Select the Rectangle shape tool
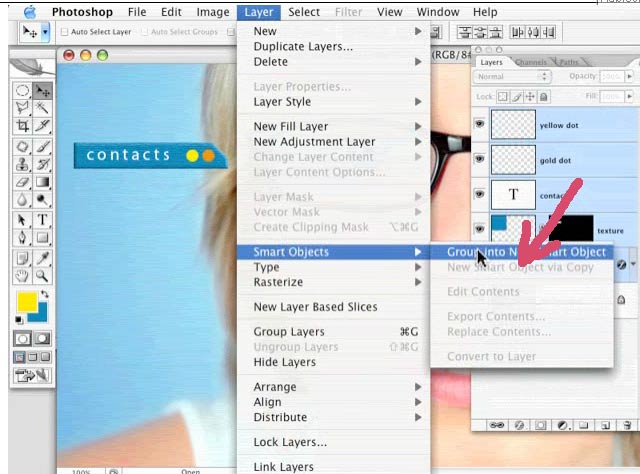 tap(42, 237)
